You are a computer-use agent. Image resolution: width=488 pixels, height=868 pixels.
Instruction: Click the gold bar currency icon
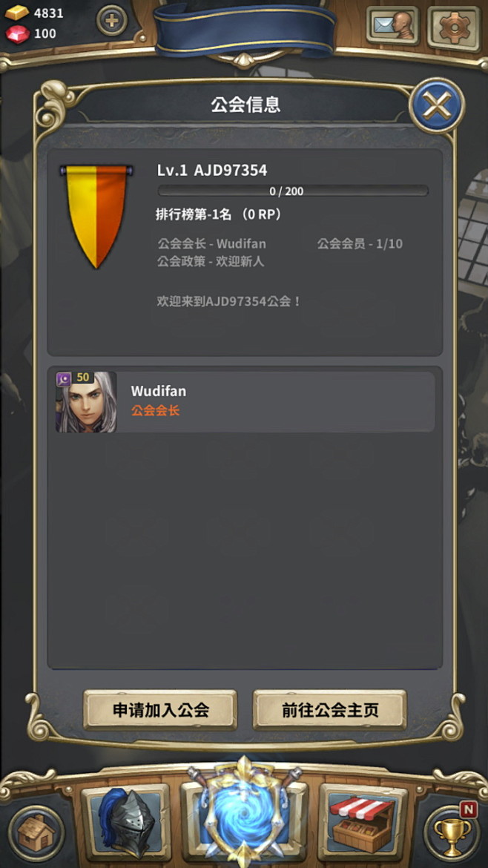point(17,13)
